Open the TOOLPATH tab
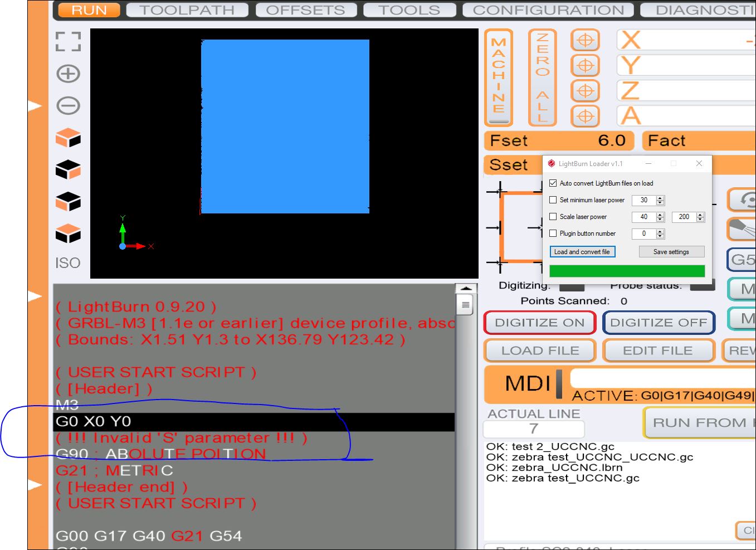The height and width of the screenshot is (550, 756). click(187, 10)
